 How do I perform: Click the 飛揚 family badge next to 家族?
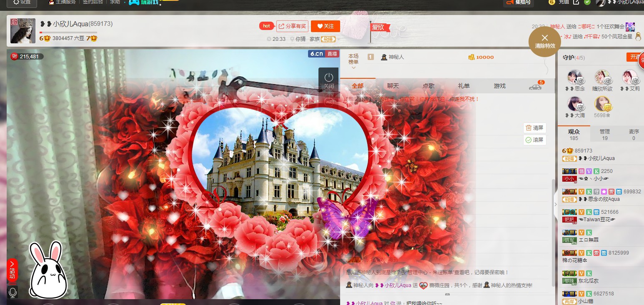[328, 39]
